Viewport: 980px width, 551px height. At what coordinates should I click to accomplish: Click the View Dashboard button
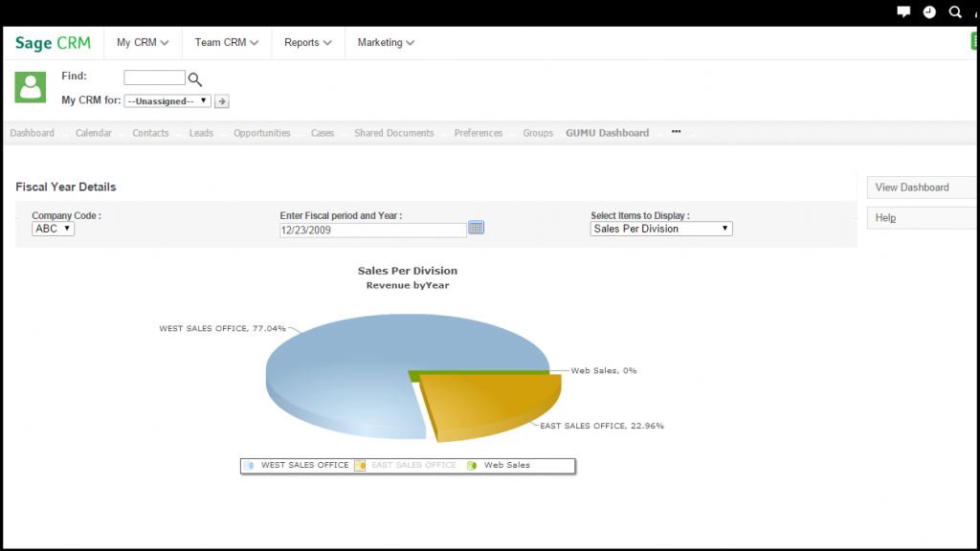point(922,187)
